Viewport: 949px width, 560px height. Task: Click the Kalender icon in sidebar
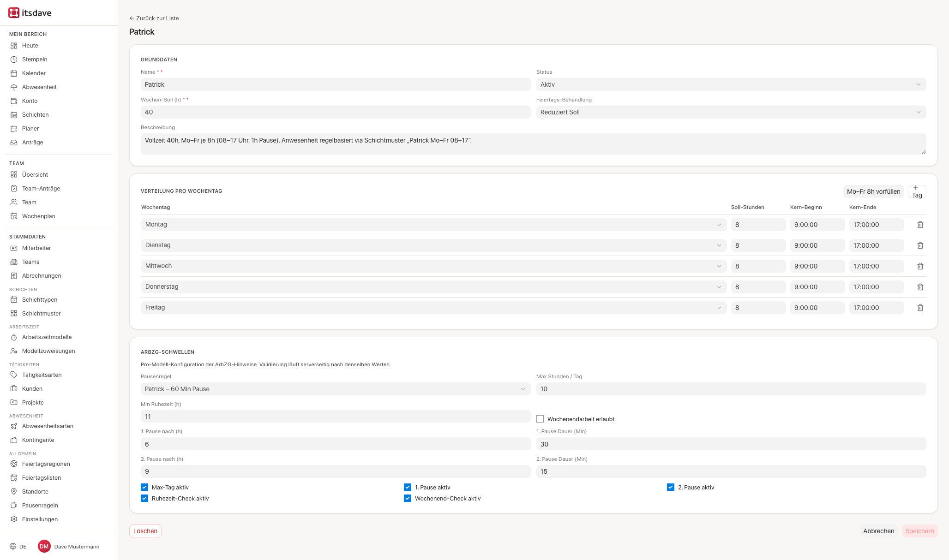tap(14, 73)
